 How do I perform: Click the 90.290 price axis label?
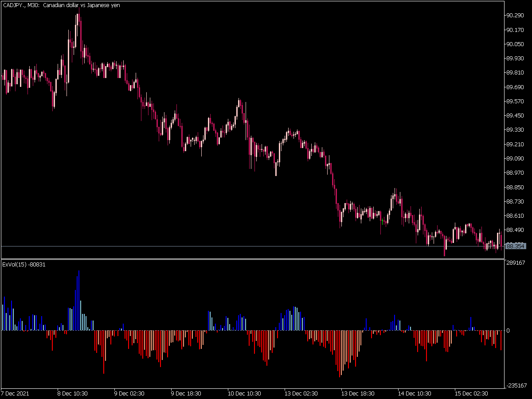click(515, 16)
